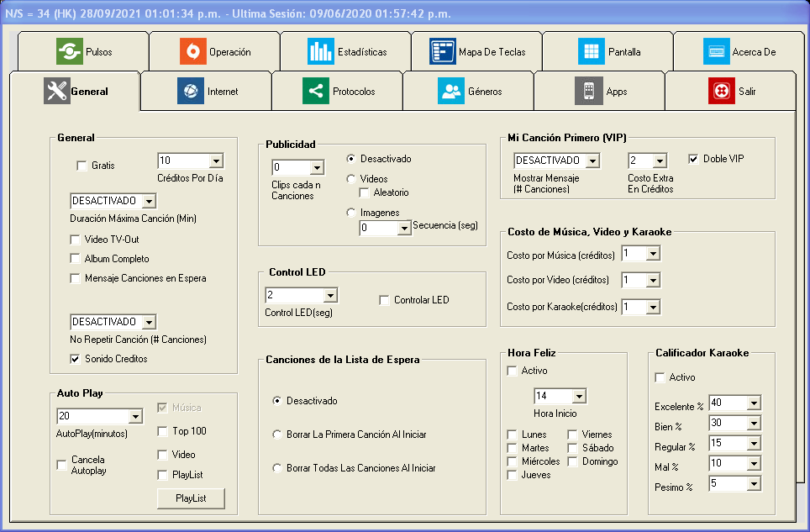This screenshot has width=810, height=532.
Task: Activate Hora Feliz with the Activo checkbox
Action: [x=512, y=371]
